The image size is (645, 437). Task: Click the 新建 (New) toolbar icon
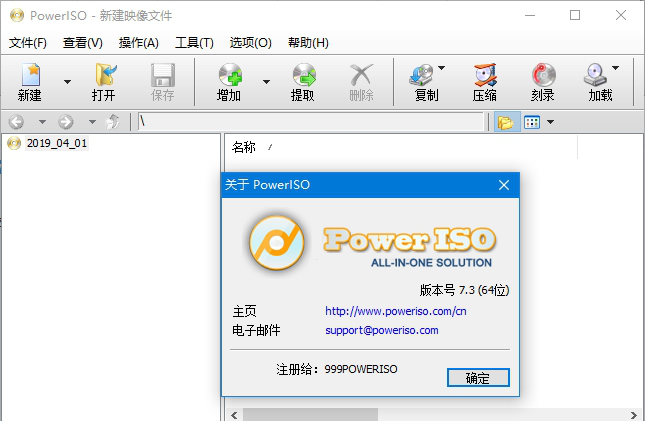(x=30, y=75)
